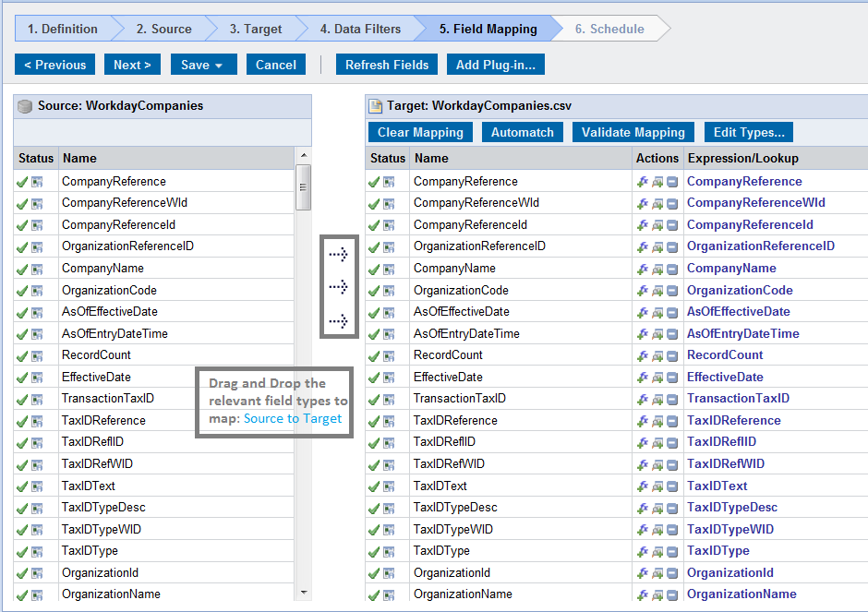This screenshot has width=868, height=612.
Task: Click source list scrollbar down arrow
Action: coord(304,592)
